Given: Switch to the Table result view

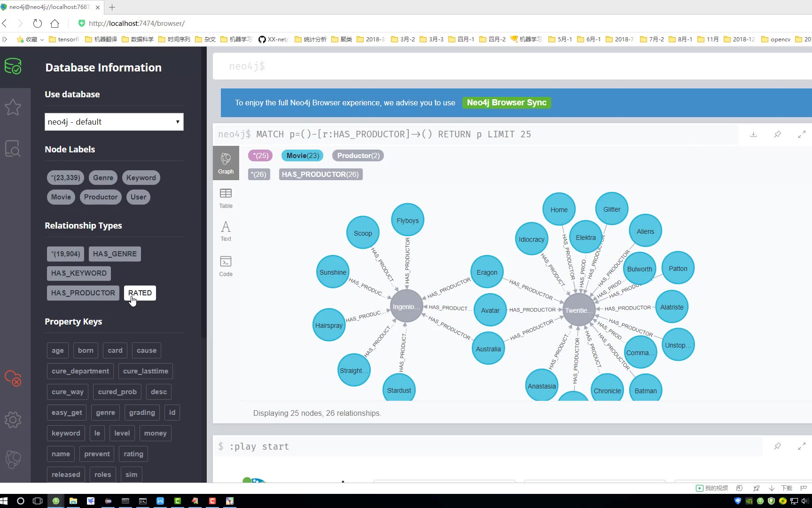Looking at the screenshot, I should (226, 198).
